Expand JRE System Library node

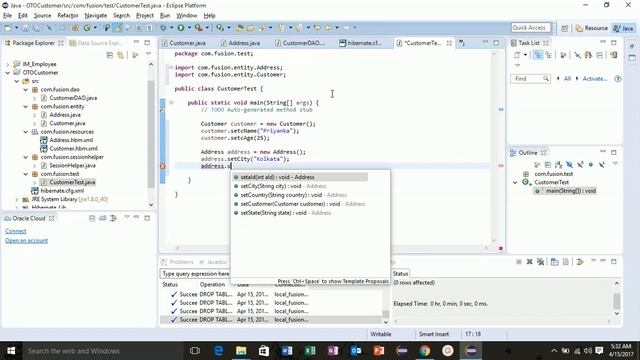(x=17, y=200)
